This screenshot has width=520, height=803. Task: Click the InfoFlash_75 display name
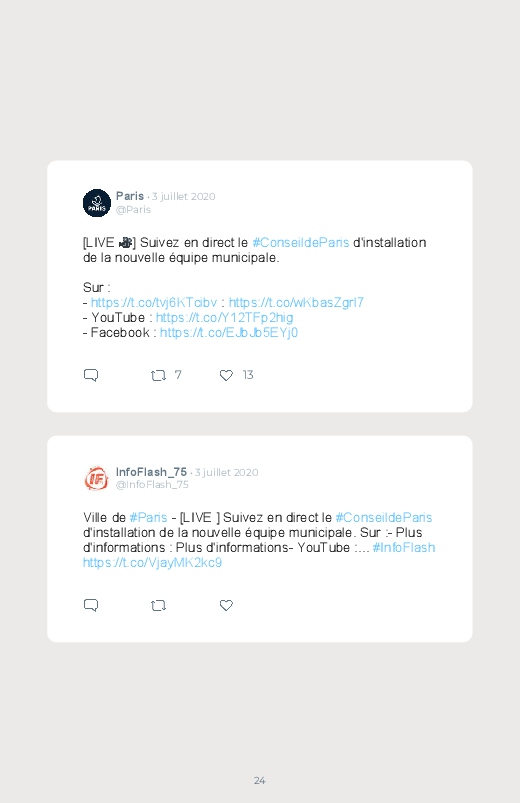tap(151, 472)
